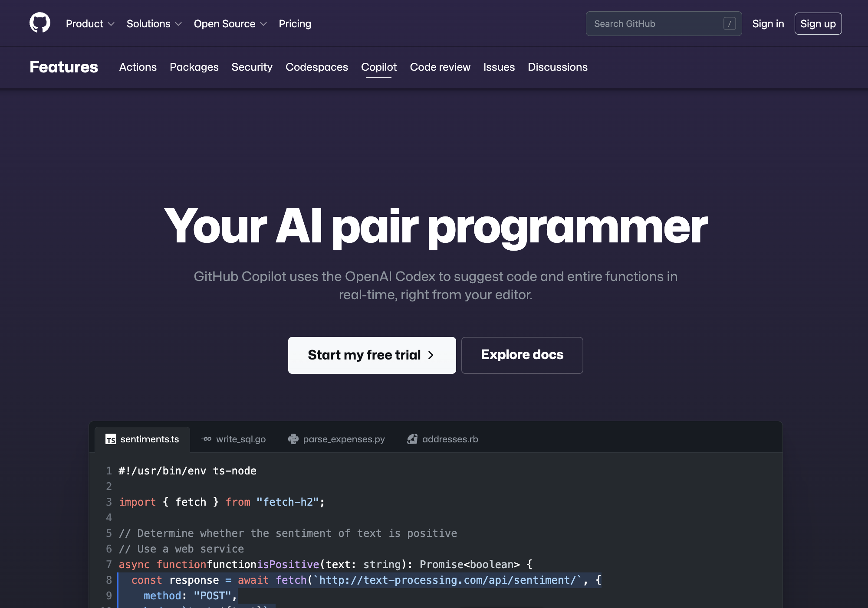This screenshot has height=608, width=868.
Task: Click comment 'Determine whether the sentiment of text is positive'
Action: click(x=288, y=533)
